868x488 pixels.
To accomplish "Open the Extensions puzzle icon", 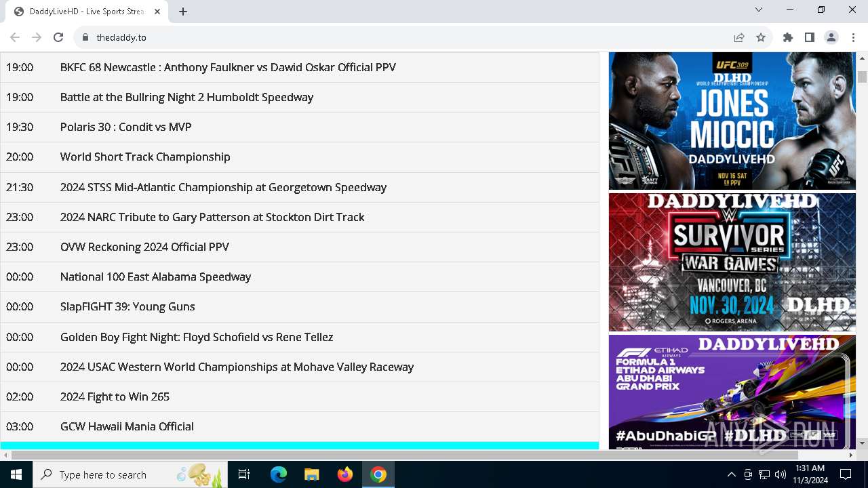I will click(x=788, y=37).
